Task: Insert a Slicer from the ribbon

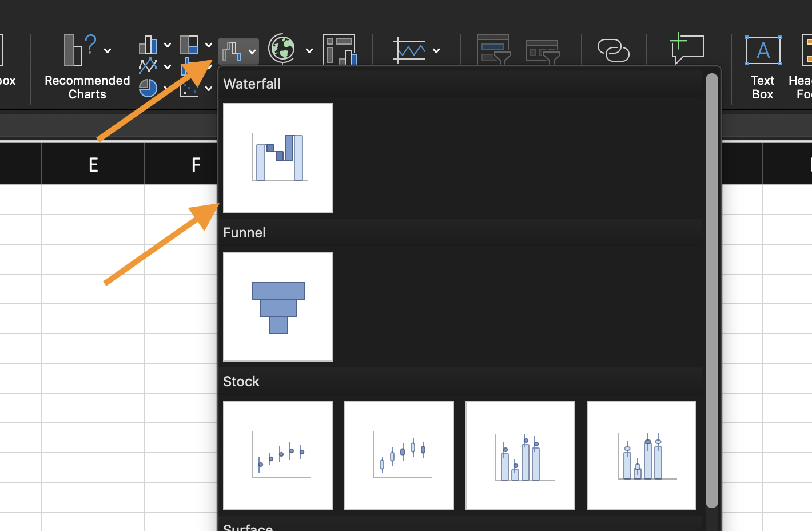Action: tap(493, 50)
